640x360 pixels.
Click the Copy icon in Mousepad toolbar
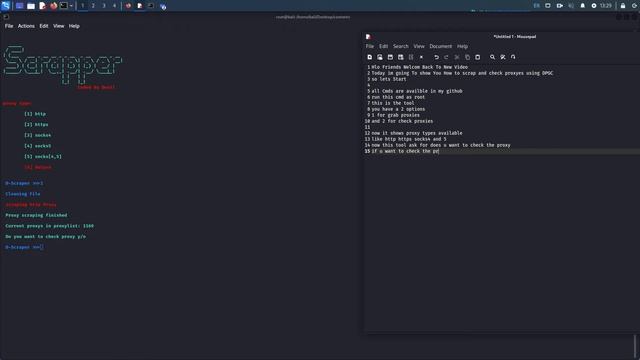pos(467,57)
